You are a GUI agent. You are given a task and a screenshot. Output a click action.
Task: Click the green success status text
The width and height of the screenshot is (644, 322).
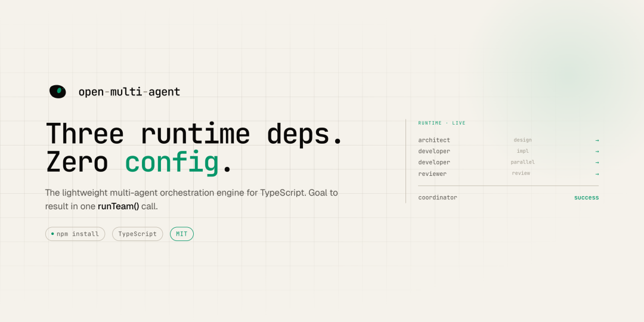coord(587,198)
